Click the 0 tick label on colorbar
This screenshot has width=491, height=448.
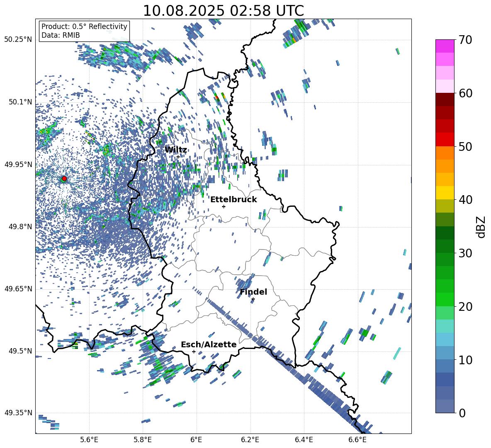pos(462,413)
